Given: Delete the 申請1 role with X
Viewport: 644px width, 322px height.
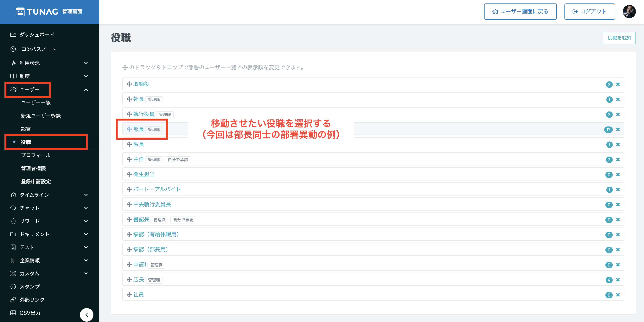Looking at the screenshot, I should point(618,265).
